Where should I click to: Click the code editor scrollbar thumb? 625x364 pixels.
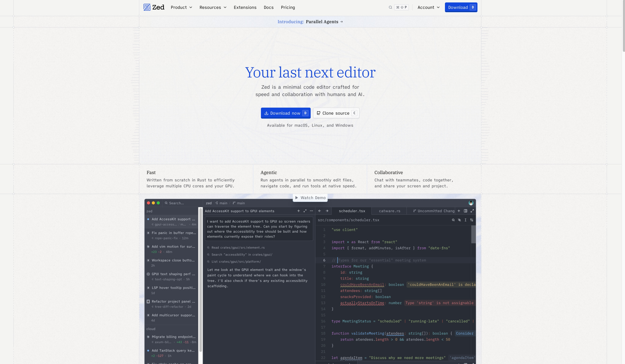pyautogui.click(x=473, y=234)
